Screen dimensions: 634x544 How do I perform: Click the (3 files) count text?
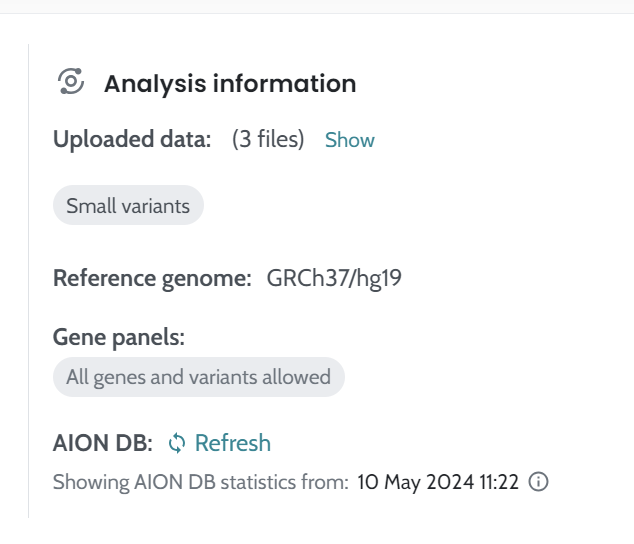268,140
